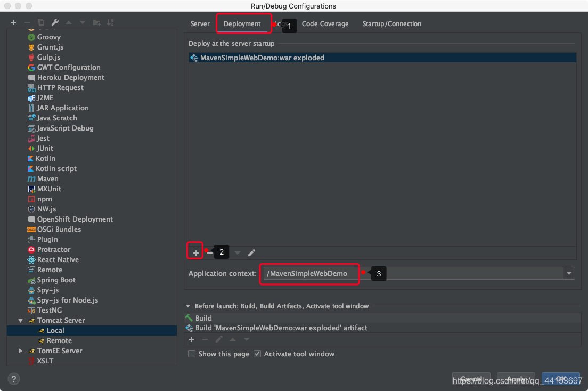Select JUnit configuration type
Image resolution: width=588 pixels, height=391 pixels.
tap(45, 148)
